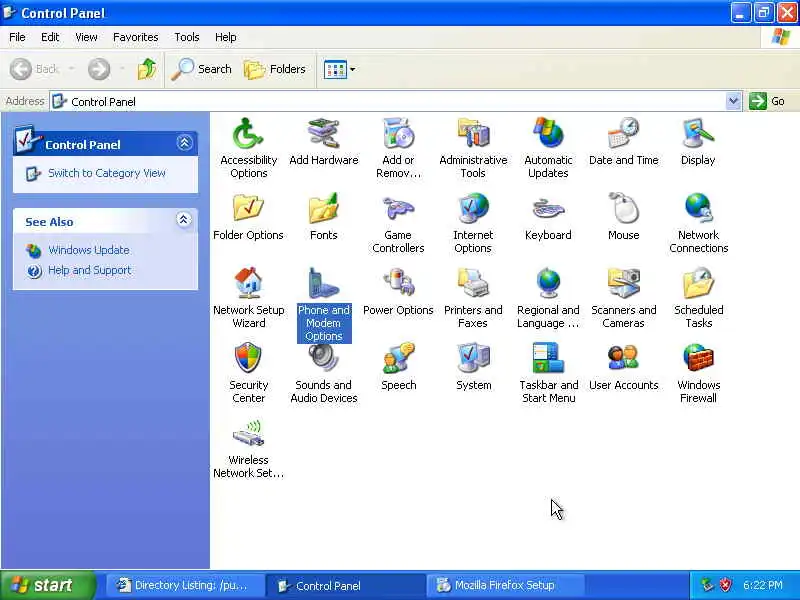This screenshot has height=600, width=800.
Task: Click the Control Panel taskbar button
Action: (345, 585)
